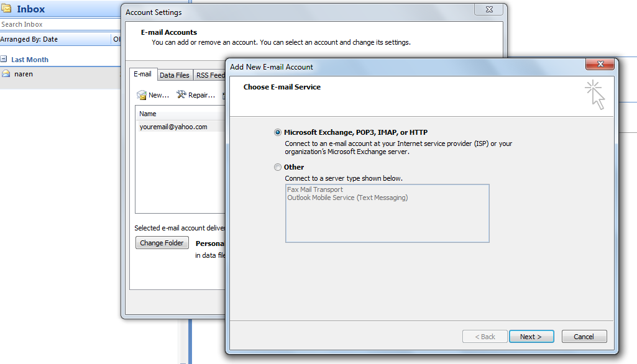Choose the Other service radio button
Screen dimensions: 637x364
[x=277, y=167]
